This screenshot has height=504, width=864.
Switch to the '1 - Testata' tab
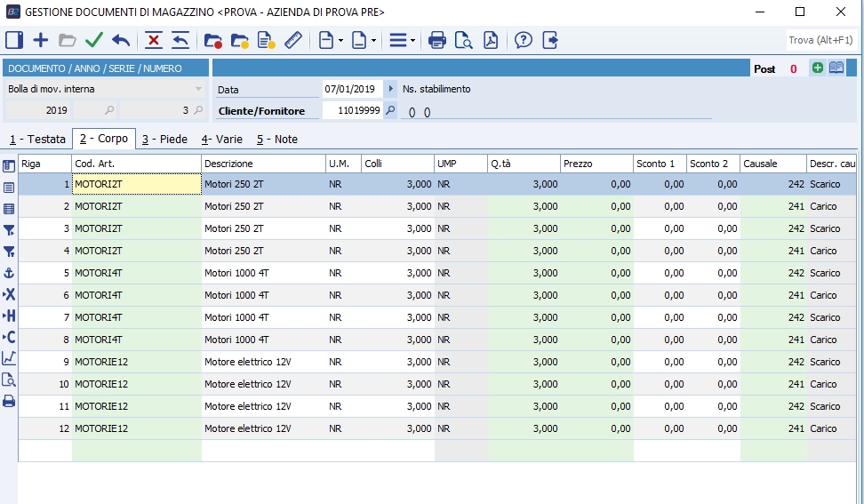pyautogui.click(x=37, y=140)
